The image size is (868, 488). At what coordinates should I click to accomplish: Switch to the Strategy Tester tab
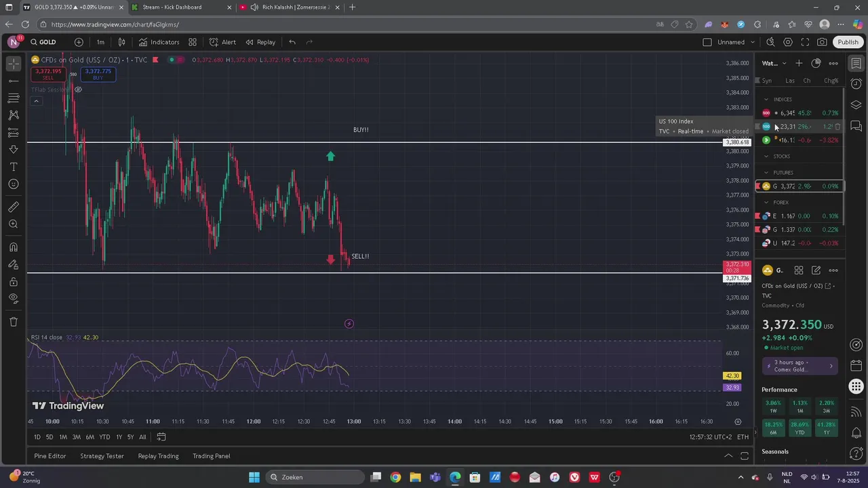(x=102, y=456)
